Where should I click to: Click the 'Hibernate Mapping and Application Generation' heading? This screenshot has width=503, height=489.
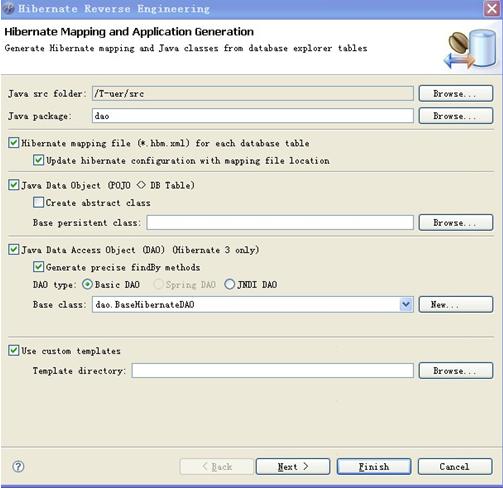[129, 32]
